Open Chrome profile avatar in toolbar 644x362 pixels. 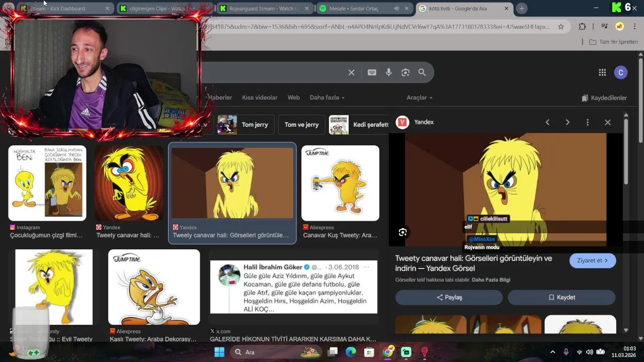(x=620, y=27)
